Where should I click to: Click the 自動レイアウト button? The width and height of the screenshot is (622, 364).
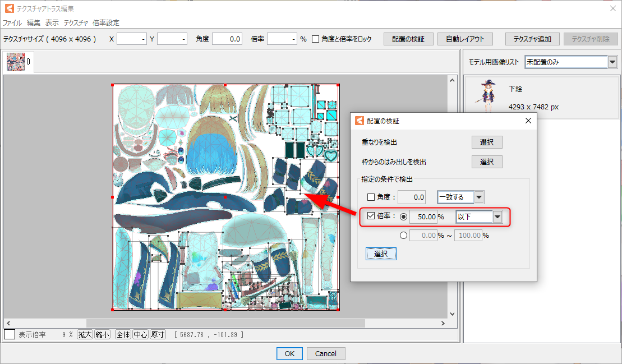pyautogui.click(x=465, y=39)
